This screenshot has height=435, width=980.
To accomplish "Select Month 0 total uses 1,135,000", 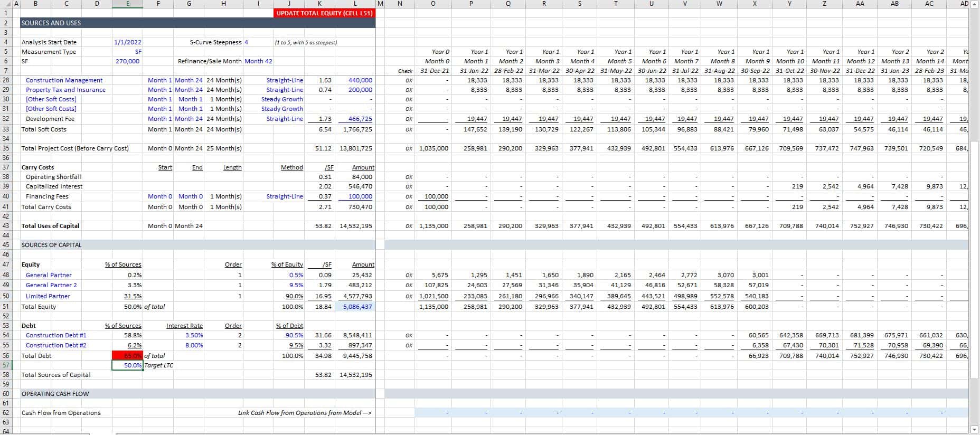I will click(x=434, y=226).
